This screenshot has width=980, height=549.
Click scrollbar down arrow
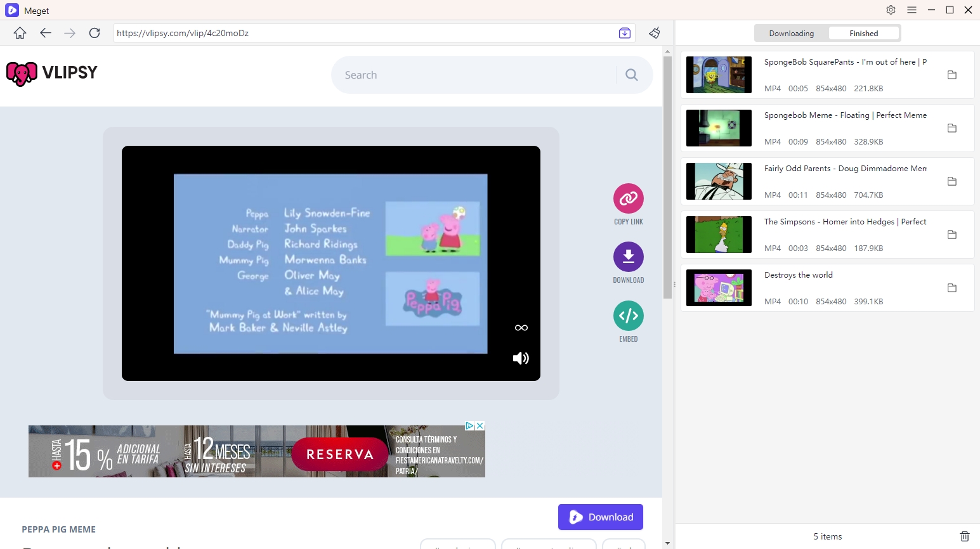click(x=667, y=543)
